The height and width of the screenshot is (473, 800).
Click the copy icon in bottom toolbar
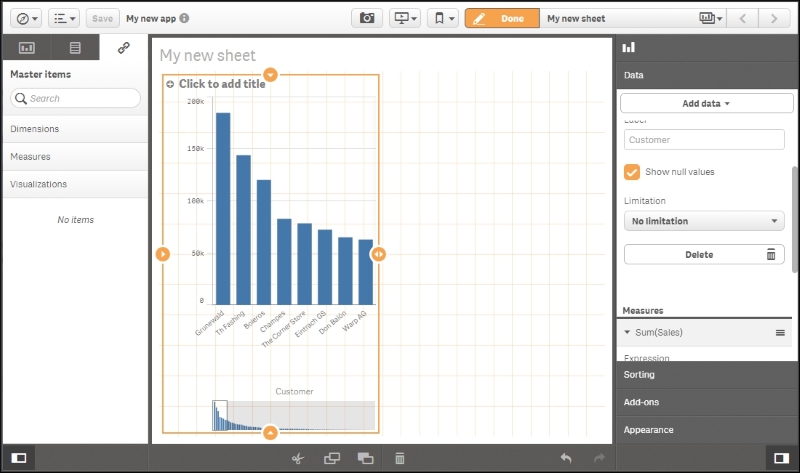332,458
